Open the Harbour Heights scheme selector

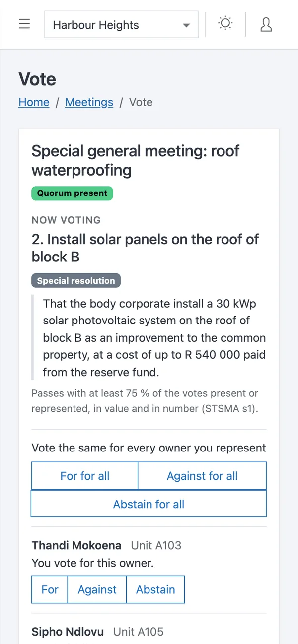(x=122, y=25)
